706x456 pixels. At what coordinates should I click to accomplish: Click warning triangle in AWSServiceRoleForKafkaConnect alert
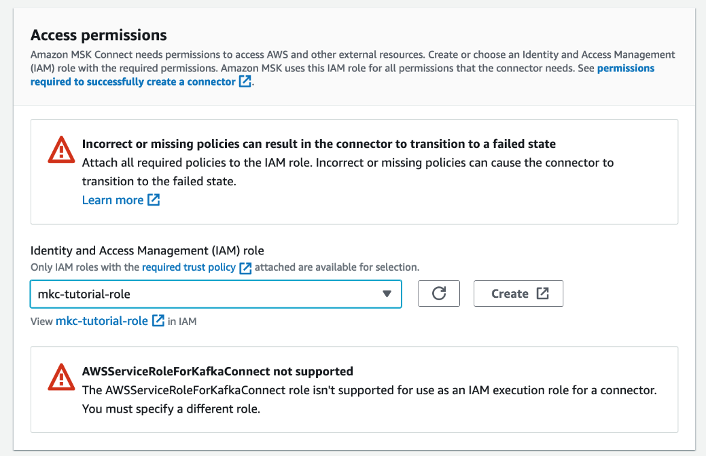tap(61, 378)
